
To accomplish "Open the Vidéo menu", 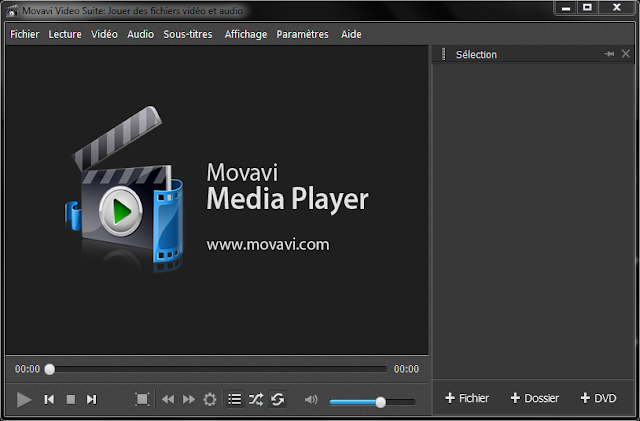I will coord(104,34).
